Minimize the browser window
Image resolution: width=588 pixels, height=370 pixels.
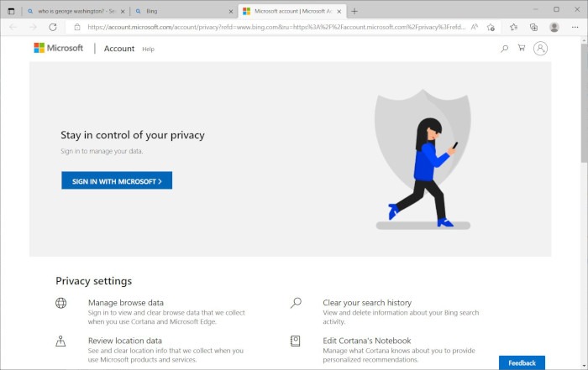(x=536, y=9)
